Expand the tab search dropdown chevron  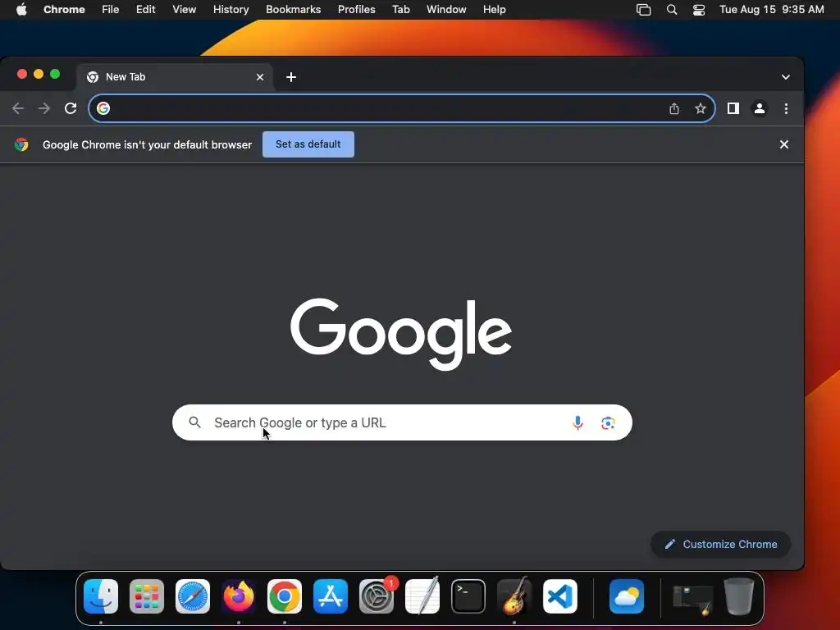pos(785,77)
